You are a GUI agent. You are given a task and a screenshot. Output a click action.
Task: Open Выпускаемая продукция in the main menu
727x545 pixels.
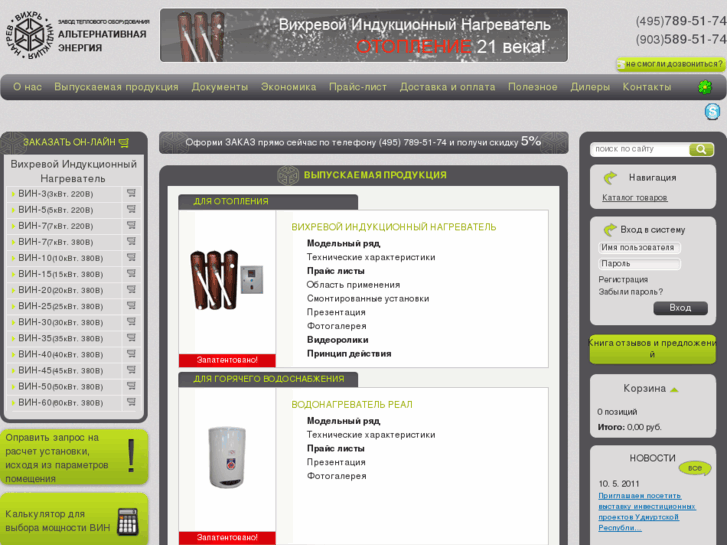point(116,87)
